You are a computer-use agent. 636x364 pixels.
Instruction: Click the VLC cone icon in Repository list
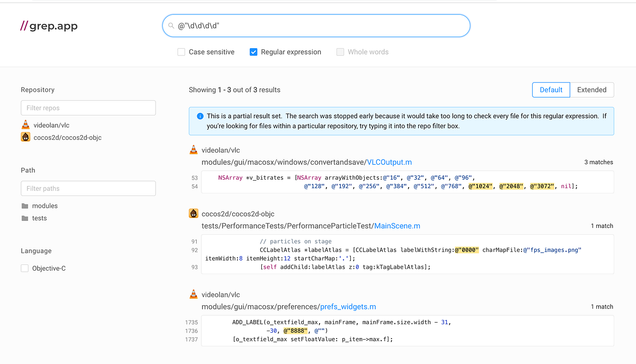pyautogui.click(x=25, y=125)
